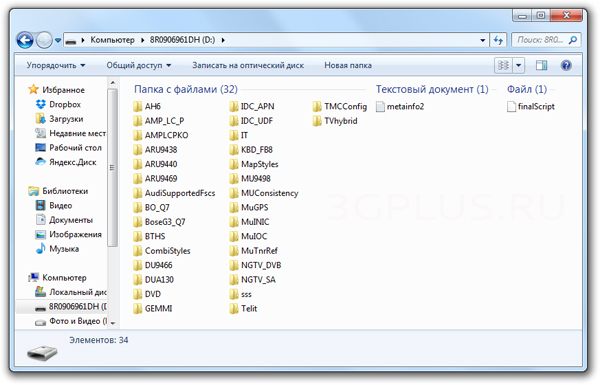Go back with the Back arrow button

25,40
